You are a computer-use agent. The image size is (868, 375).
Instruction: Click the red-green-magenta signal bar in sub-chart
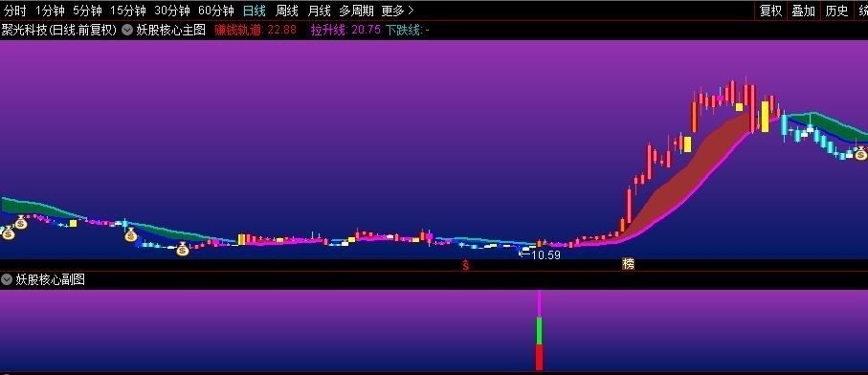click(x=539, y=330)
